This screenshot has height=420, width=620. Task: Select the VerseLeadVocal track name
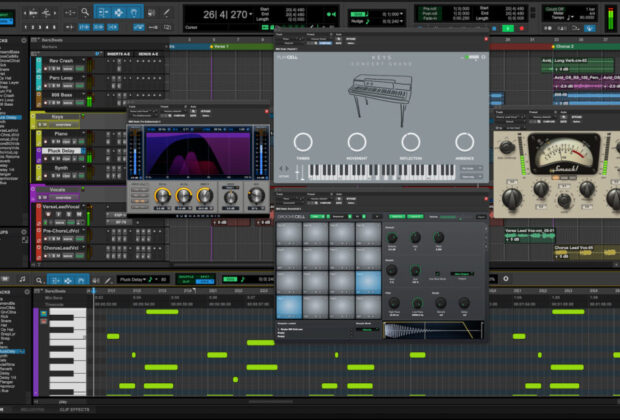[x=61, y=207]
